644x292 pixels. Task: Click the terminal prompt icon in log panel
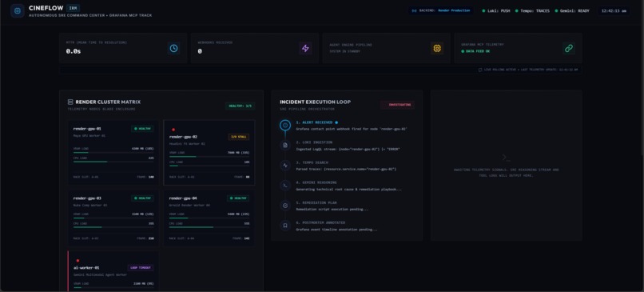(506, 158)
